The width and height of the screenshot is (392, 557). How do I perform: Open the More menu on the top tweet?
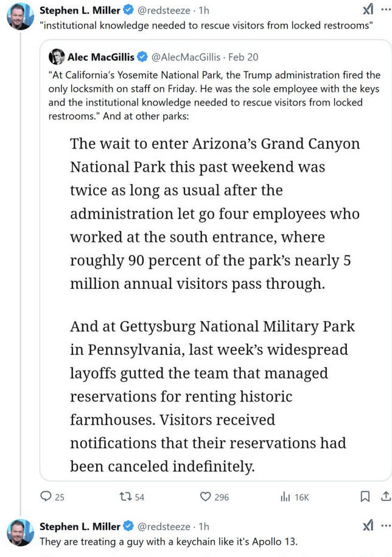tap(385, 10)
